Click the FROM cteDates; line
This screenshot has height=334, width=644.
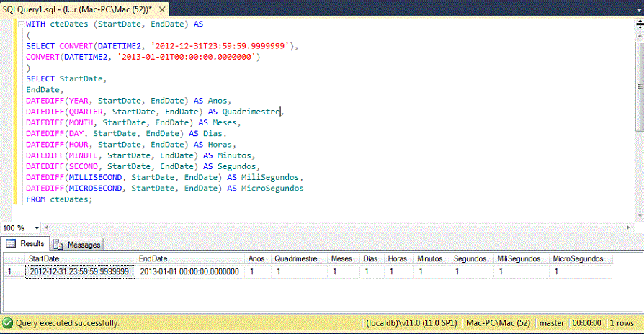[59, 199]
